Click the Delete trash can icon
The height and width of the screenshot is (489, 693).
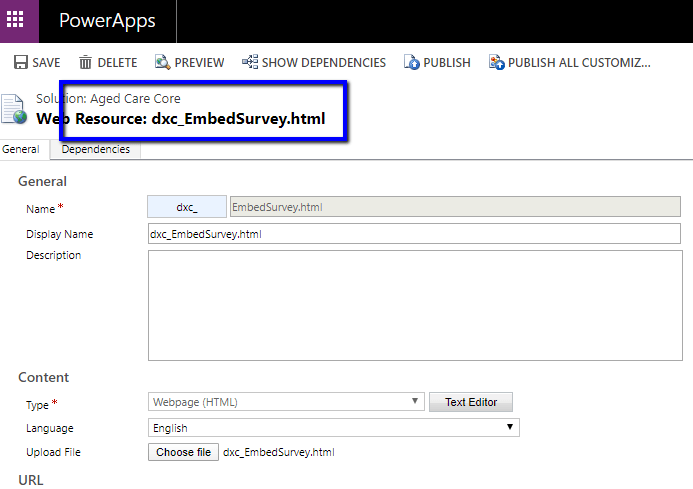(x=86, y=62)
